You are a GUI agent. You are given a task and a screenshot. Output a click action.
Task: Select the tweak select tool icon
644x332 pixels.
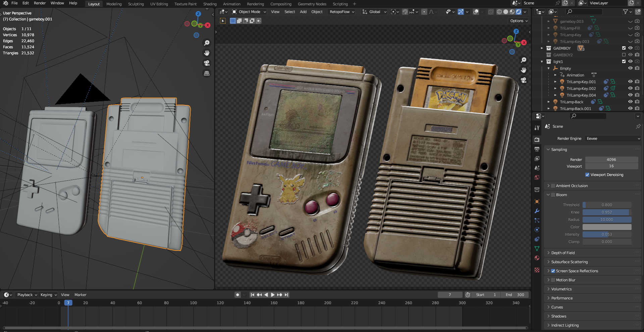(x=223, y=21)
